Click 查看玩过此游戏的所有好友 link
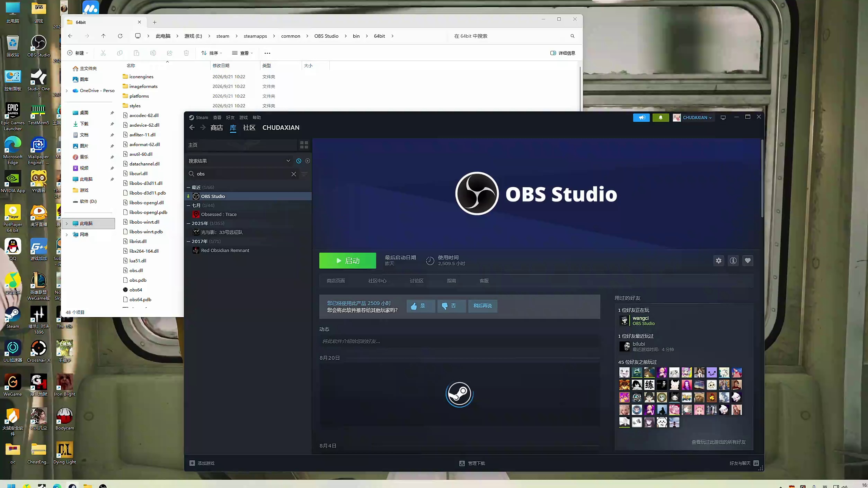This screenshot has height=488, width=868. (718, 442)
